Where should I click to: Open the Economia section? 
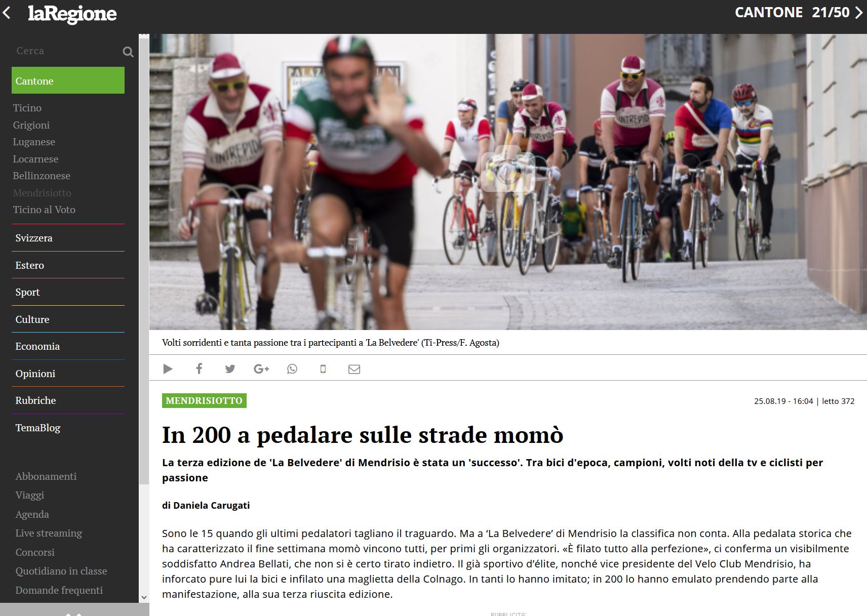tap(37, 346)
